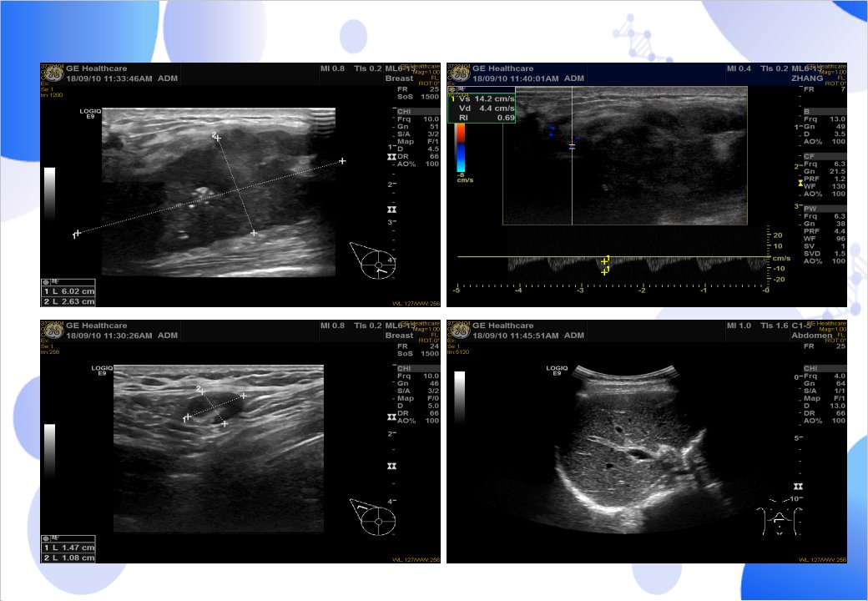Click the 'FR 24' frame rate value
Image resolution: width=868 pixels, height=601 pixels.
tap(418, 346)
